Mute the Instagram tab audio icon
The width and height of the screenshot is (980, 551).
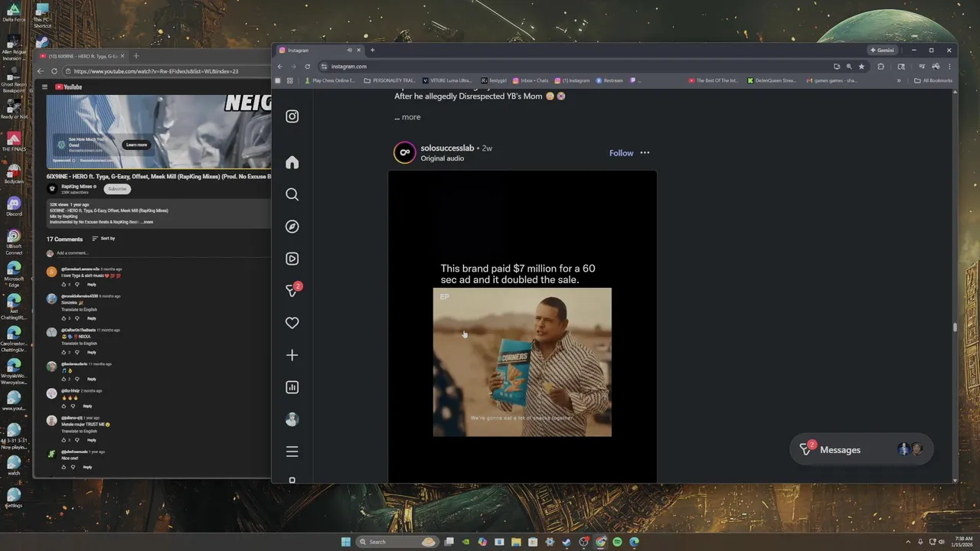349,51
